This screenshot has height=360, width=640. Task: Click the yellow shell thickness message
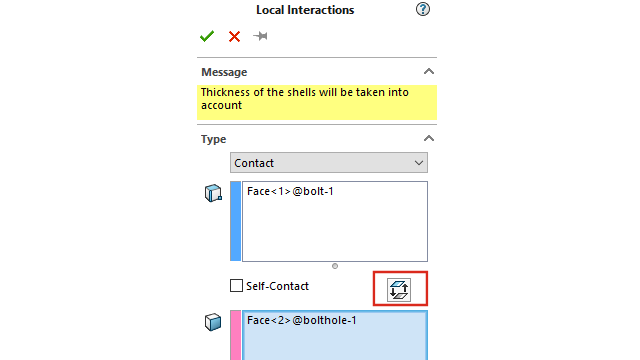317,102
